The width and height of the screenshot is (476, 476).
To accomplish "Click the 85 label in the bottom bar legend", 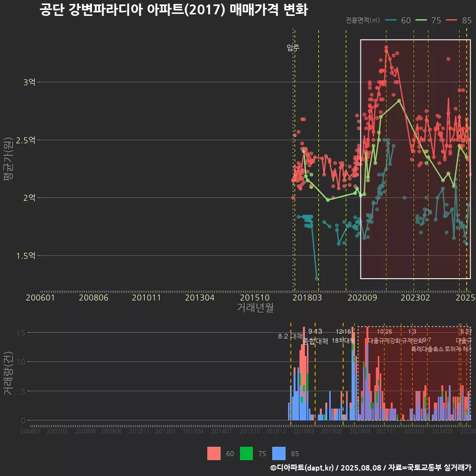I will (295, 454).
